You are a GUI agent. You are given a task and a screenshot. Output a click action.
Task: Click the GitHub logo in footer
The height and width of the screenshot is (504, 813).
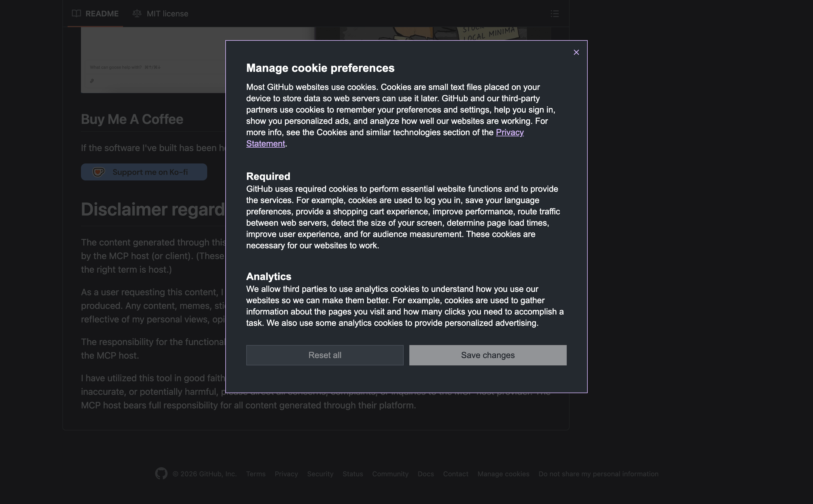tap(161, 474)
